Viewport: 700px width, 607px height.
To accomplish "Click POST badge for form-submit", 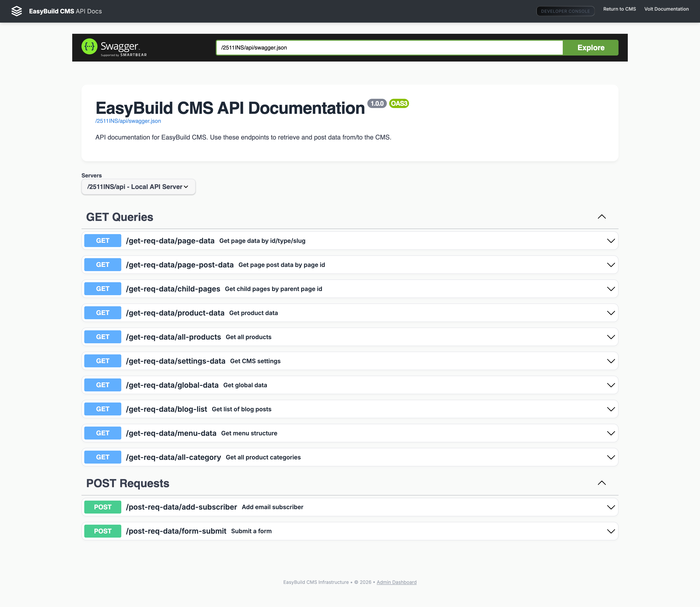I will (103, 531).
